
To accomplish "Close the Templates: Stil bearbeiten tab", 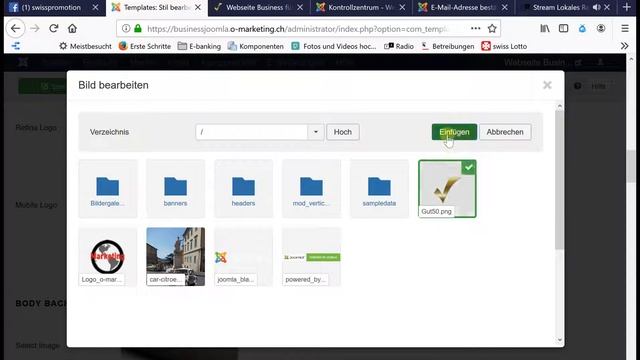I will [x=198, y=7].
